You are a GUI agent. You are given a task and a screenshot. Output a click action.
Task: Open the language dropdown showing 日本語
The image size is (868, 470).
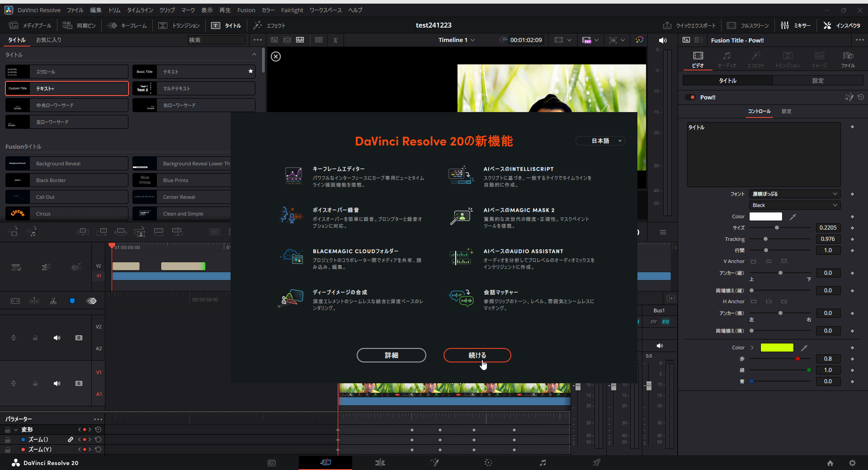coord(600,141)
